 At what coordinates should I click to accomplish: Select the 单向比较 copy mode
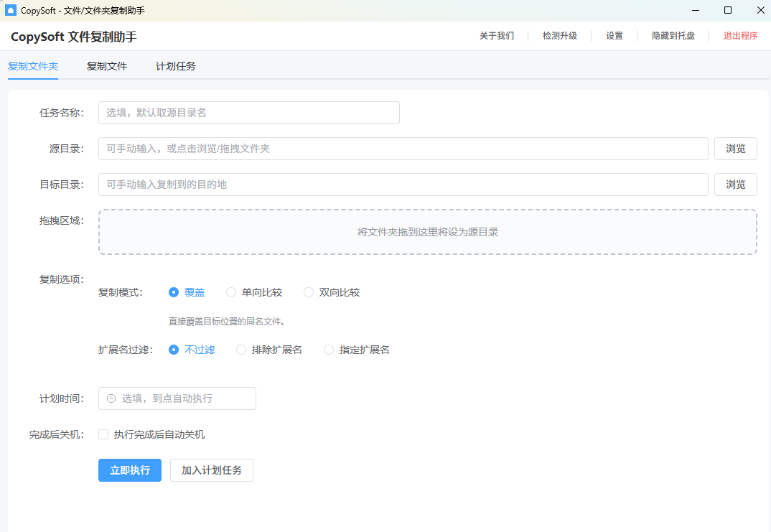point(253,292)
